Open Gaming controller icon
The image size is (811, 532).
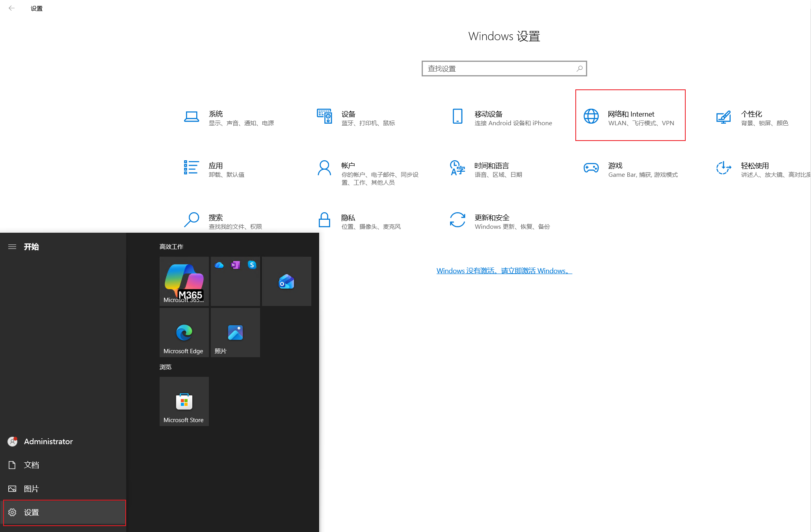591,168
